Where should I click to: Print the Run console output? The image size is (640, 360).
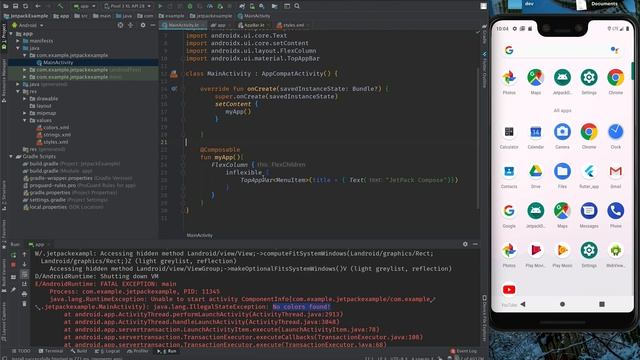point(24,294)
